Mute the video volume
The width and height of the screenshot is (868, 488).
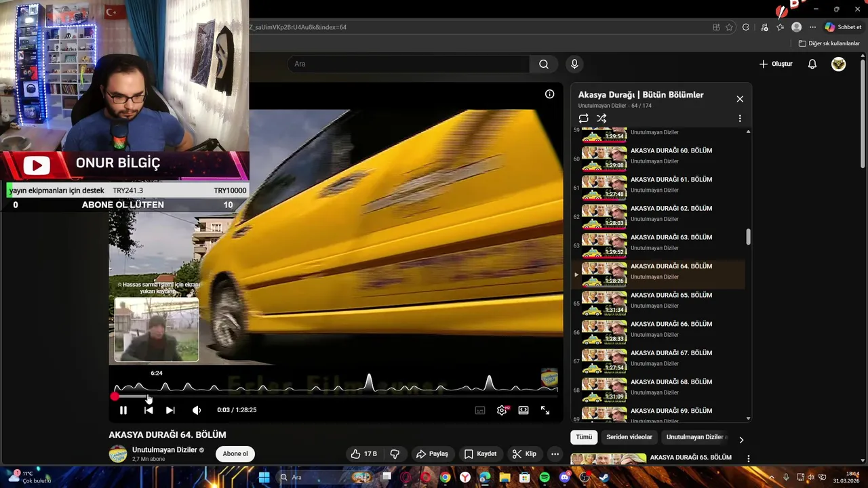pos(197,410)
